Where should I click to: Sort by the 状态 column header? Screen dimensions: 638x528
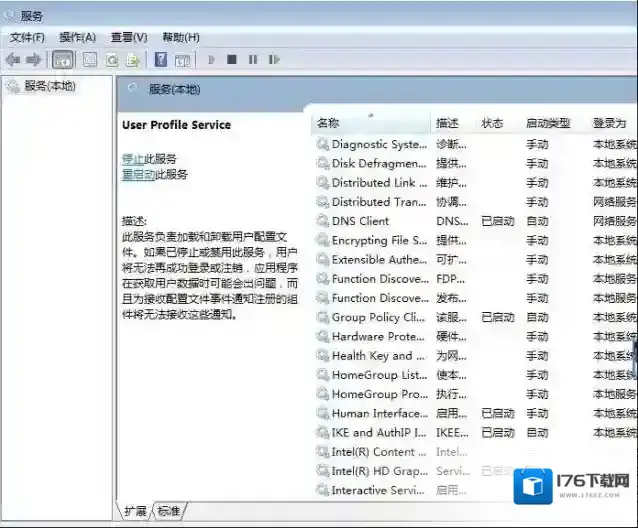(x=492, y=123)
